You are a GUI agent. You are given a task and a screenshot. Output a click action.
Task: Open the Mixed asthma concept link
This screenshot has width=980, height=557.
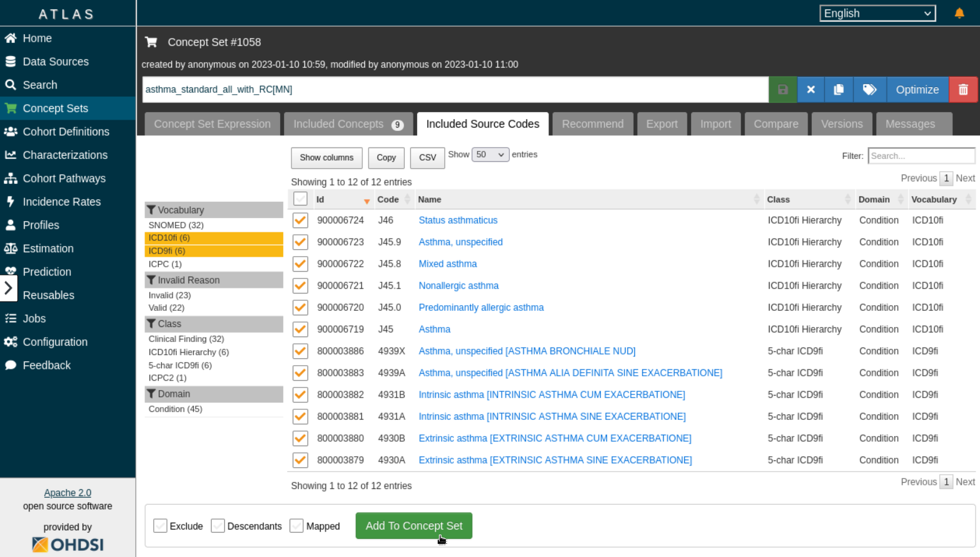tap(448, 264)
